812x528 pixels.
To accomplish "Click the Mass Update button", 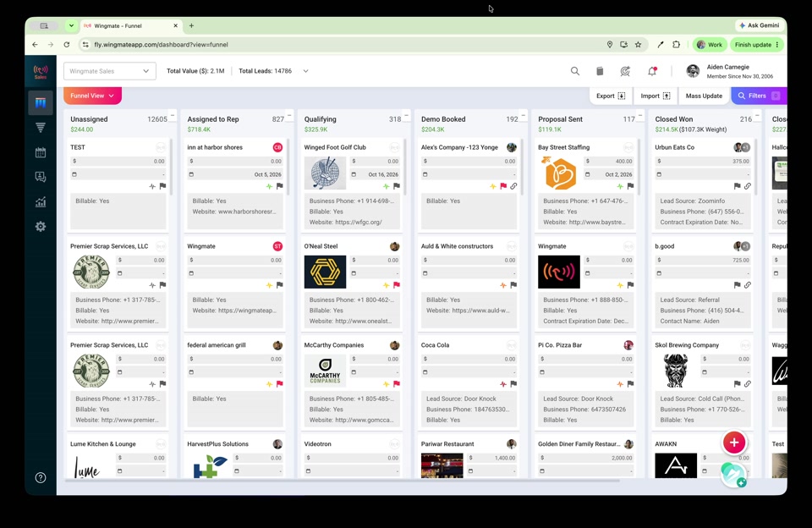I will click(704, 96).
